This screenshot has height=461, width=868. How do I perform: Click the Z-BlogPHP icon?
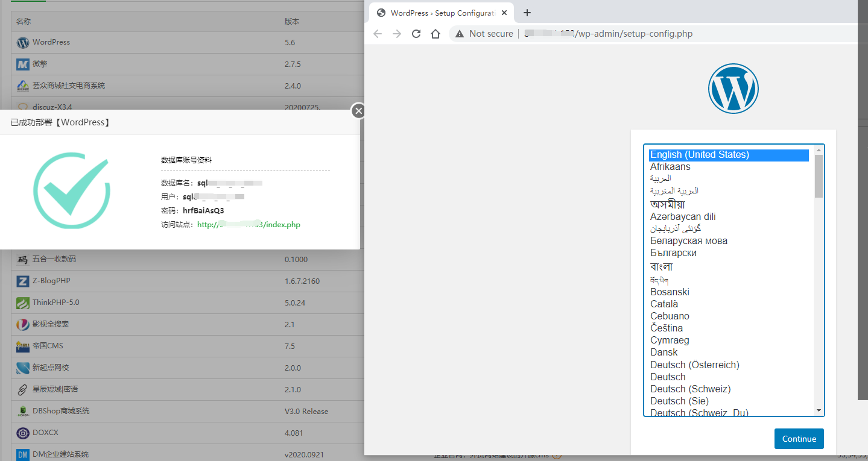click(x=23, y=281)
